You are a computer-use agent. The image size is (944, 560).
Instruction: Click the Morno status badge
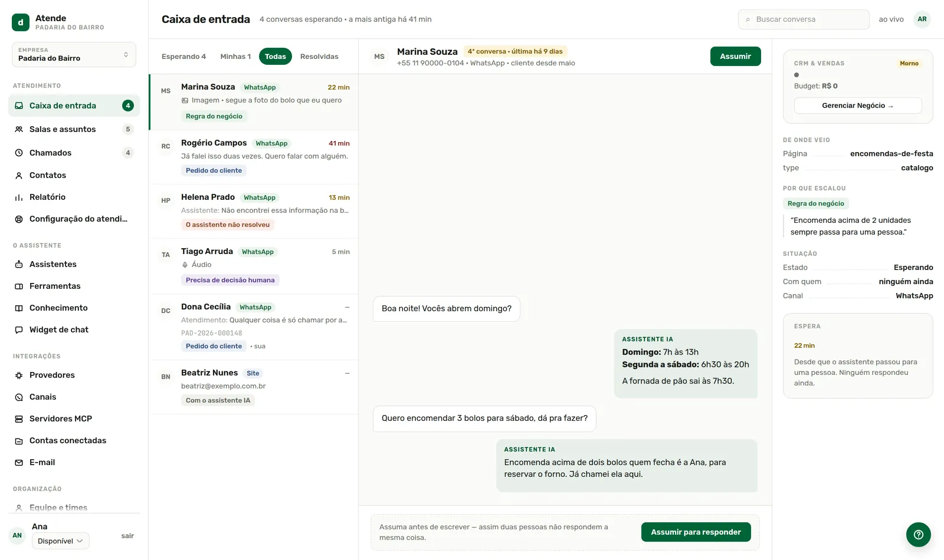(909, 64)
